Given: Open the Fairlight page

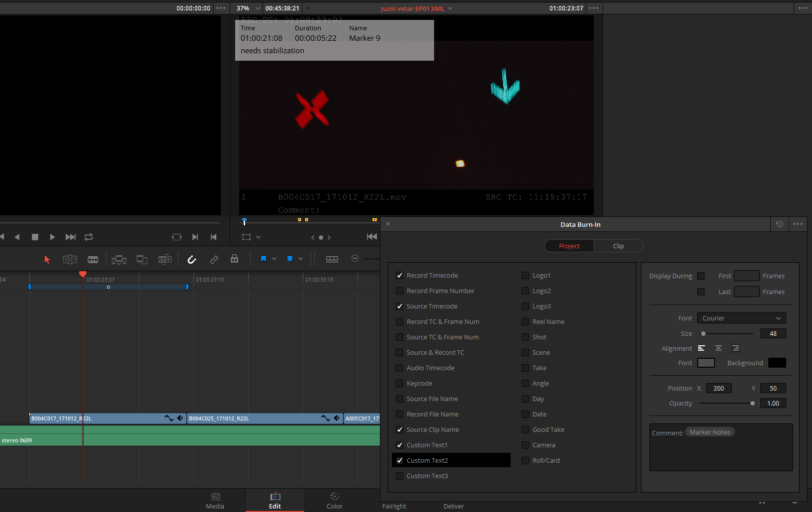Looking at the screenshot, I should [x=394, y=506].
